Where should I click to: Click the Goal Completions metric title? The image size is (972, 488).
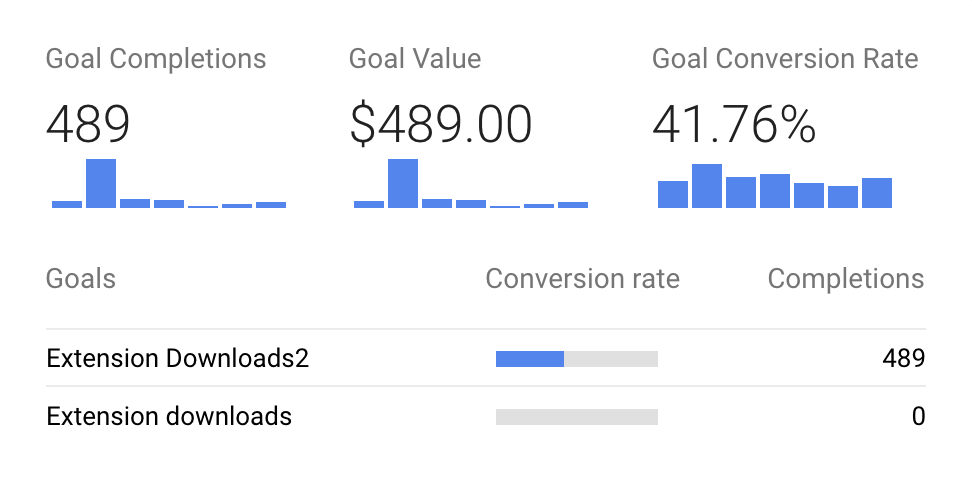click(x=156, y=60)
